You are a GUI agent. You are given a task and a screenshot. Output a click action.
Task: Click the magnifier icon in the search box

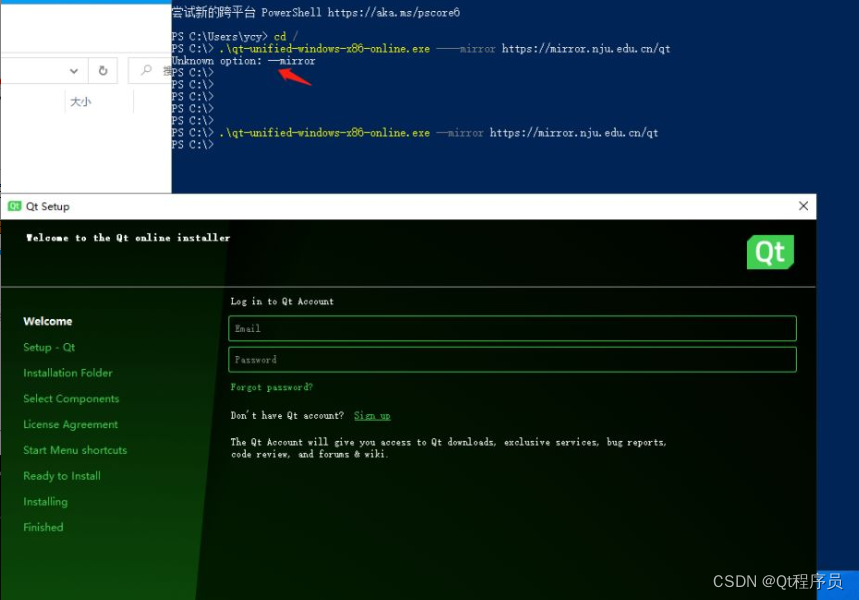point(147,70)
